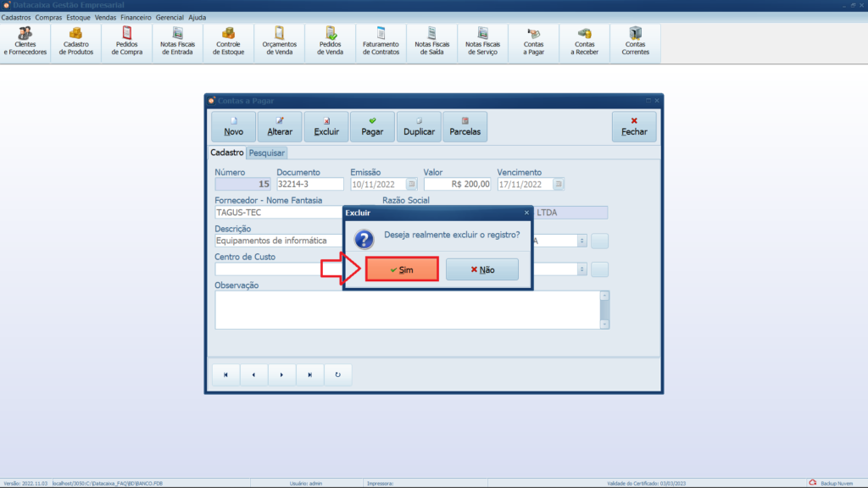
Task: Open Pedidos de Compra module
Action: coord(127,42)
